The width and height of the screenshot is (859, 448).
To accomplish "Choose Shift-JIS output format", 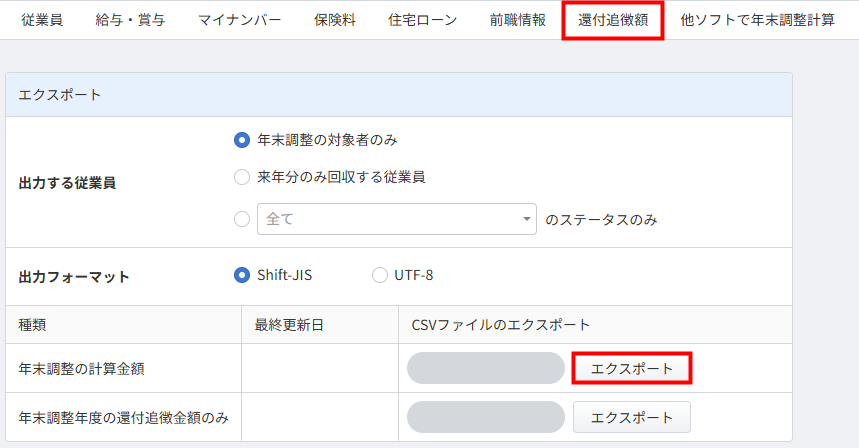I will 241,276.
